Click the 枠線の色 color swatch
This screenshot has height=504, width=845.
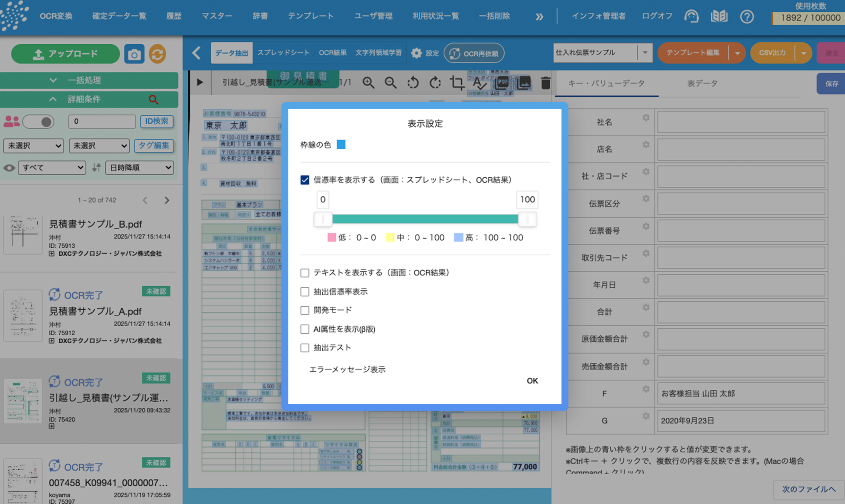(341, 144)
